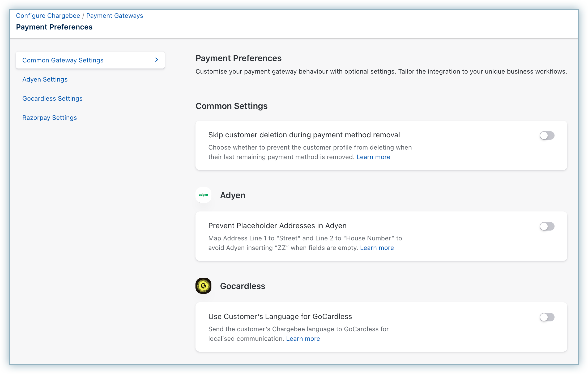
Task: Click Configure Chargebee breadcrumb link
Action: 48,16
